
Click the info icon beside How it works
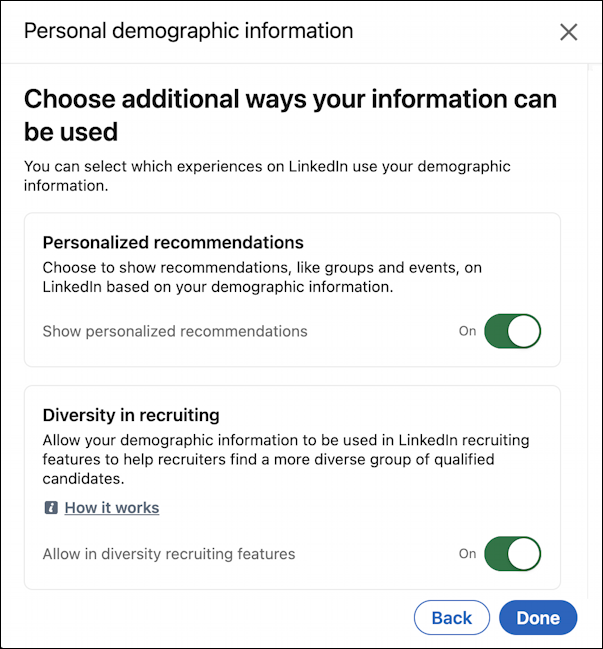[51, 507]
